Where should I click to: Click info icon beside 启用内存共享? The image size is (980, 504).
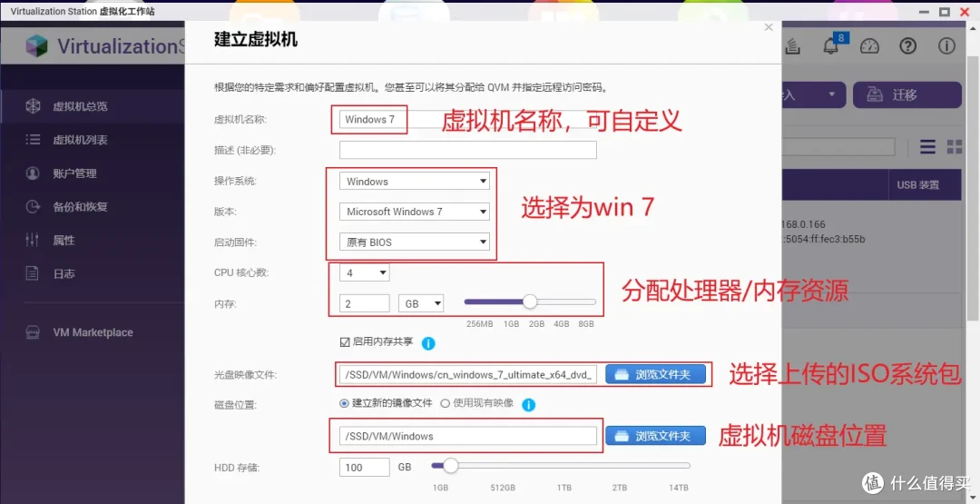428,343
